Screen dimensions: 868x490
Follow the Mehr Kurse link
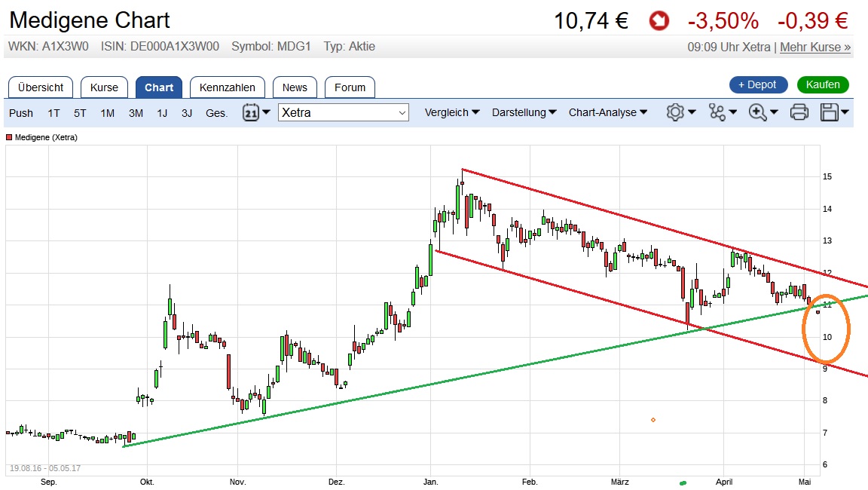click(815, 47)
